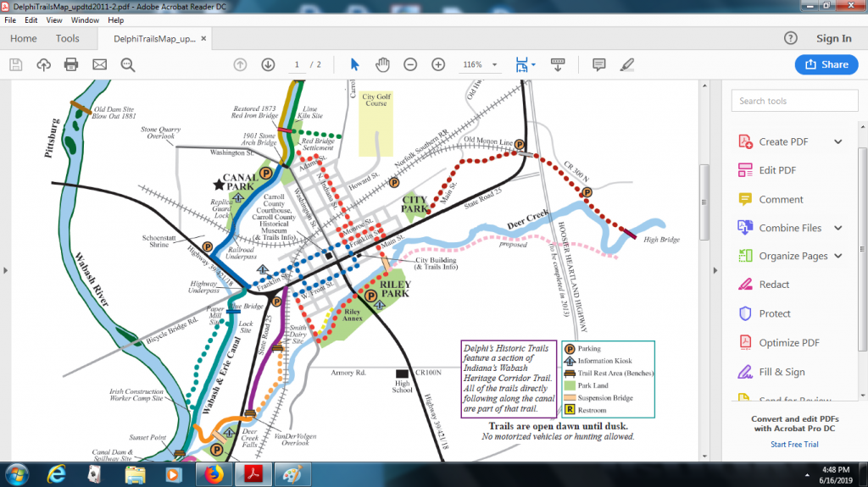Click the Print file icon
868x487 pixels.
71,64
